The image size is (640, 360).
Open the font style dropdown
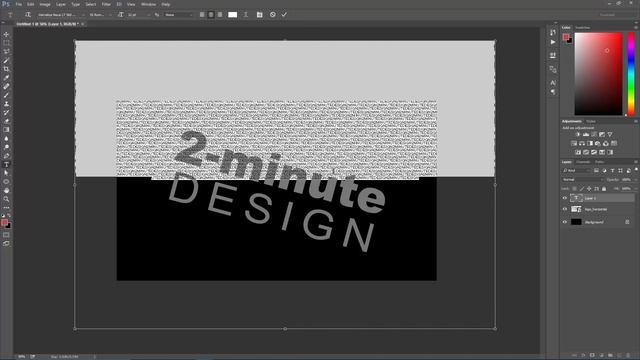click(99, 15)
